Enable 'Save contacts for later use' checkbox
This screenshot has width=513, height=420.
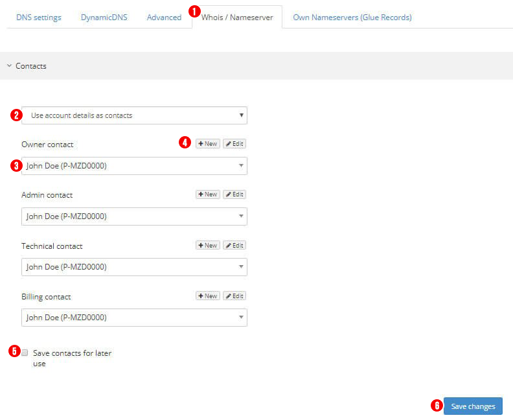pyautogui.click(x=25, y=353)
